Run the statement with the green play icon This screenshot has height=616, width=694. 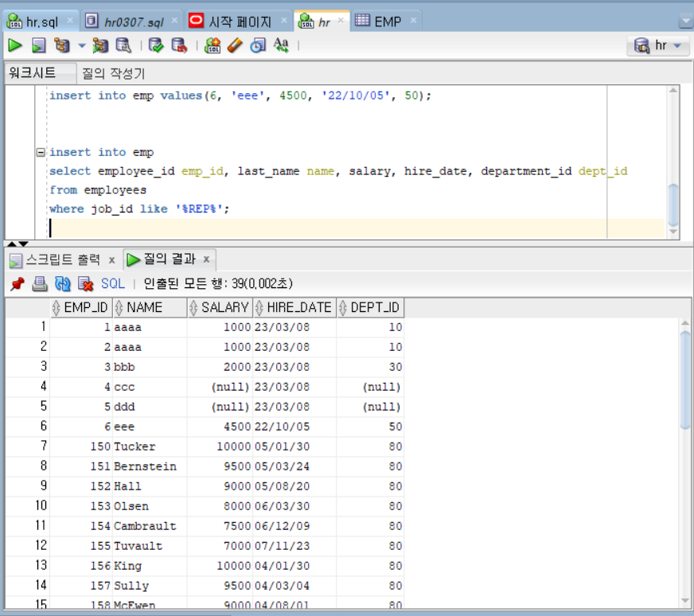pos(14,45)
